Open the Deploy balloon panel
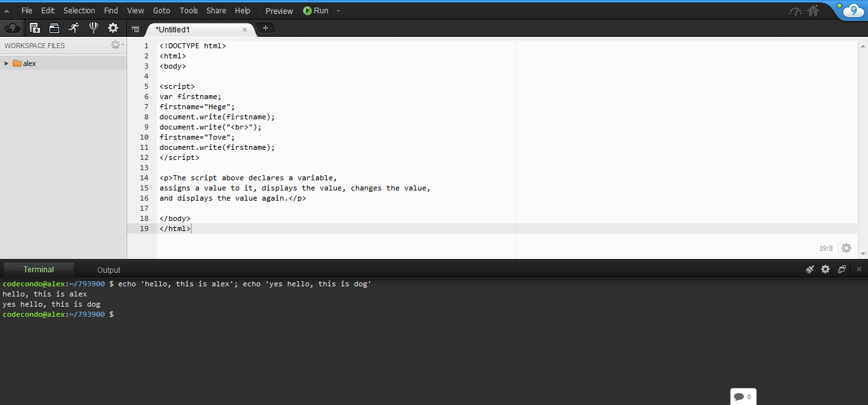This screenshot has height=405, width=868. (x=93, y=28)
